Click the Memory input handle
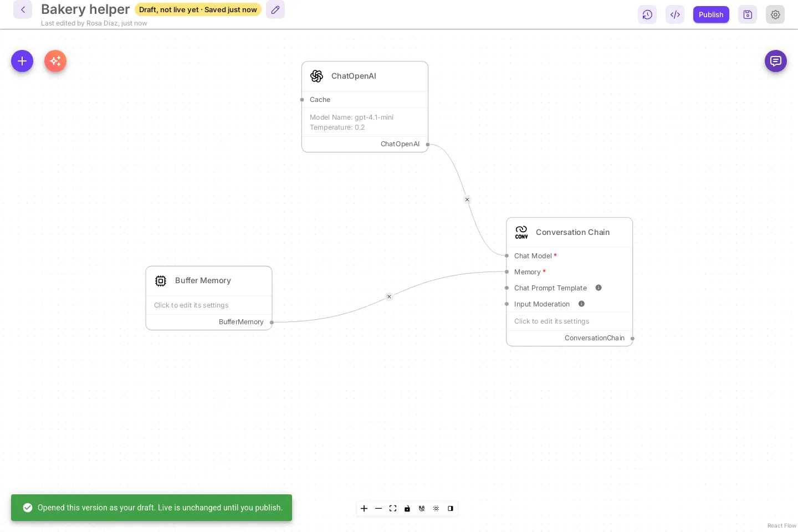Viewport: 798px width, 532px height. [x=507, y=272]
